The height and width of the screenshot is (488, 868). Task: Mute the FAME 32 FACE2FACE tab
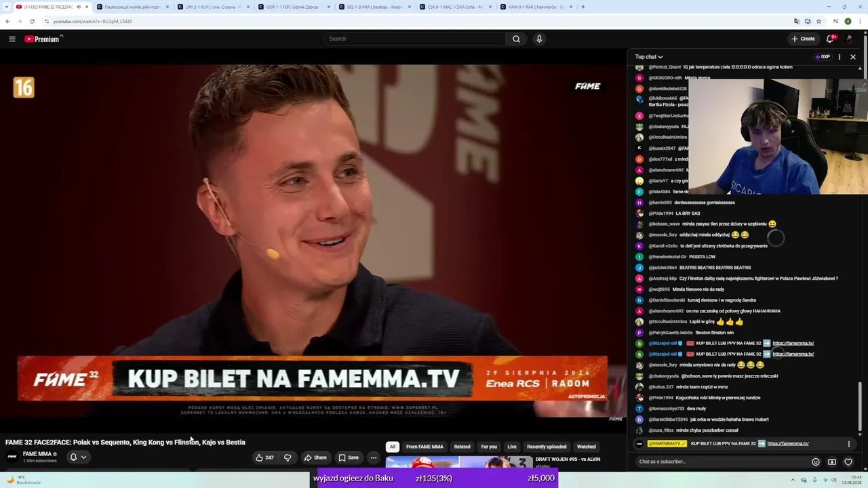click(78, 7)
